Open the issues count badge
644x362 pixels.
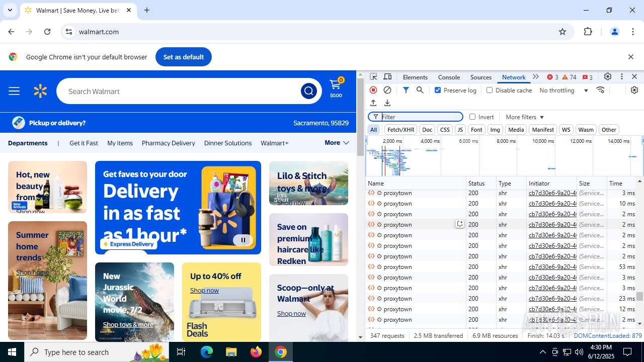click(x=587, y=77)
